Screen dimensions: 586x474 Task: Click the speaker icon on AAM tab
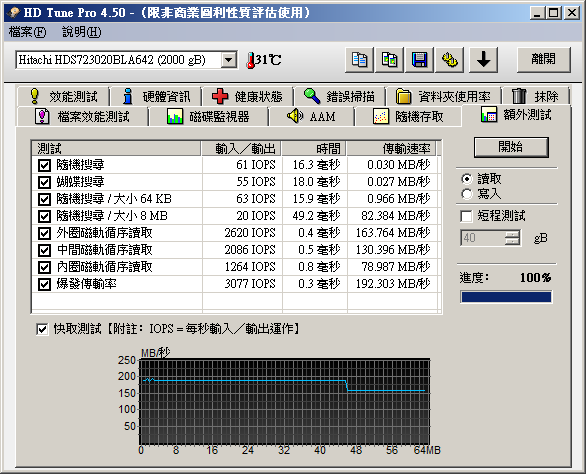295,116
